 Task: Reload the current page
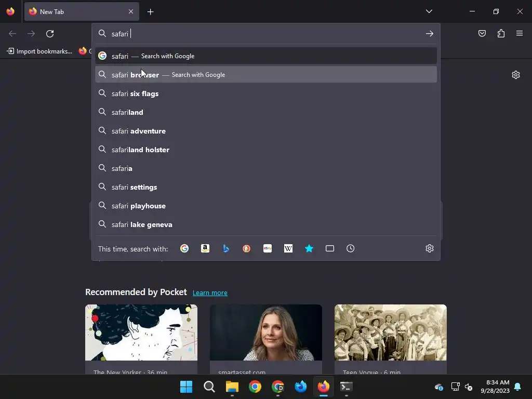click(50, 34)
